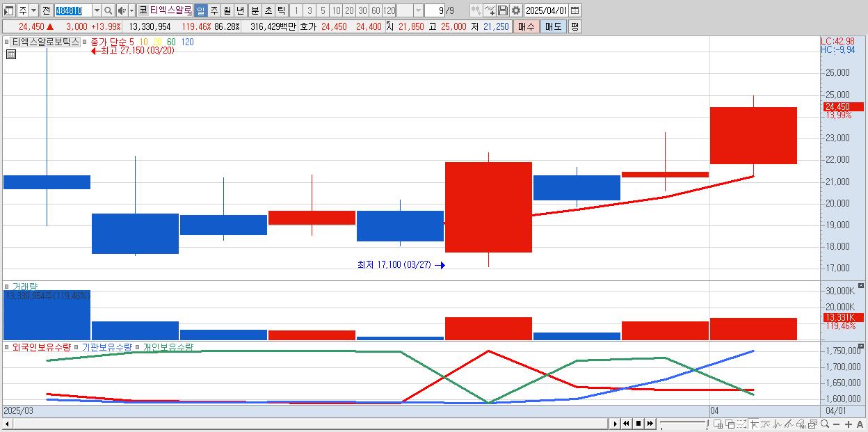The width and height of the screenshot is (868, 432).
Task: Click the play forward chart button
Action: [x=616, y=424]
